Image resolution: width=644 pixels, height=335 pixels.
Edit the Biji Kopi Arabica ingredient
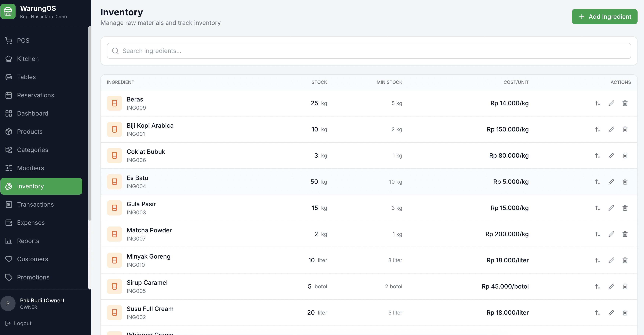click(x=611, y=130)
